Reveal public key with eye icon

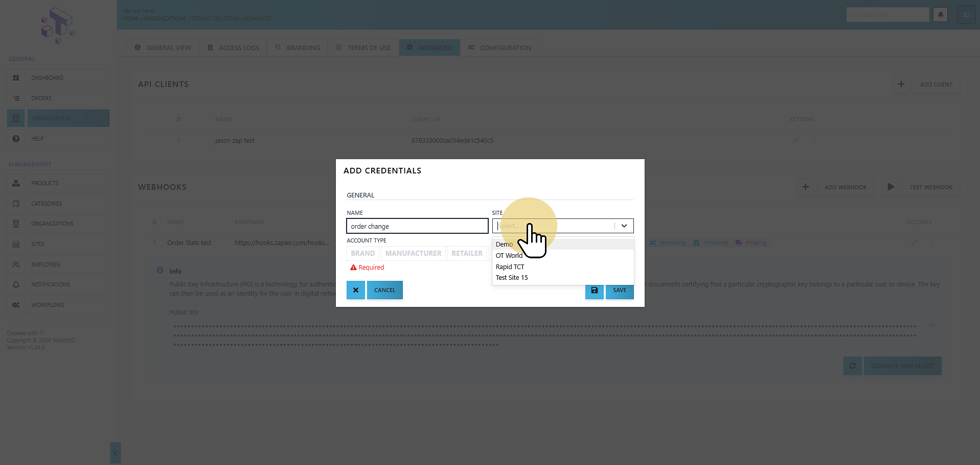(x=932, y=326)
